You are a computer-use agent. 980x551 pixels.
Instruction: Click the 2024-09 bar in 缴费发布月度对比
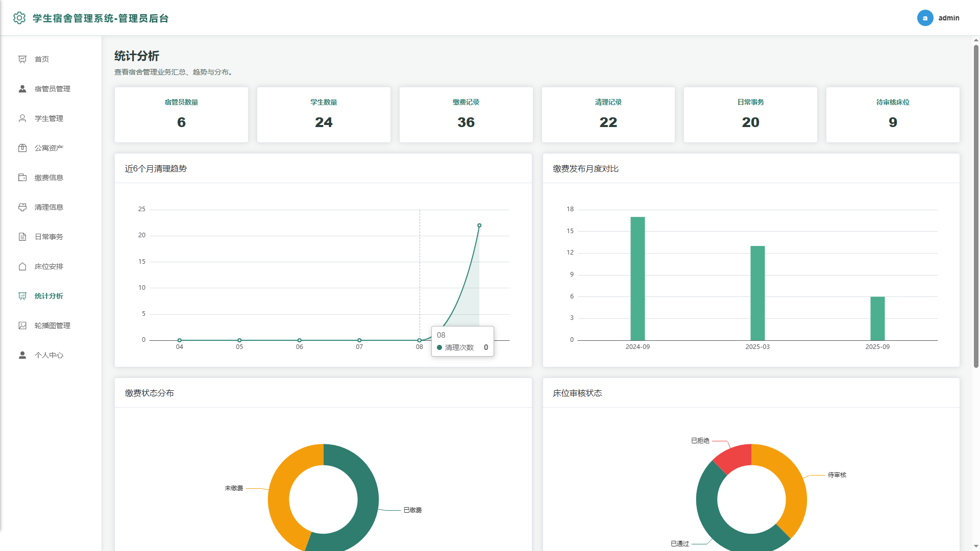click(638, 279)
